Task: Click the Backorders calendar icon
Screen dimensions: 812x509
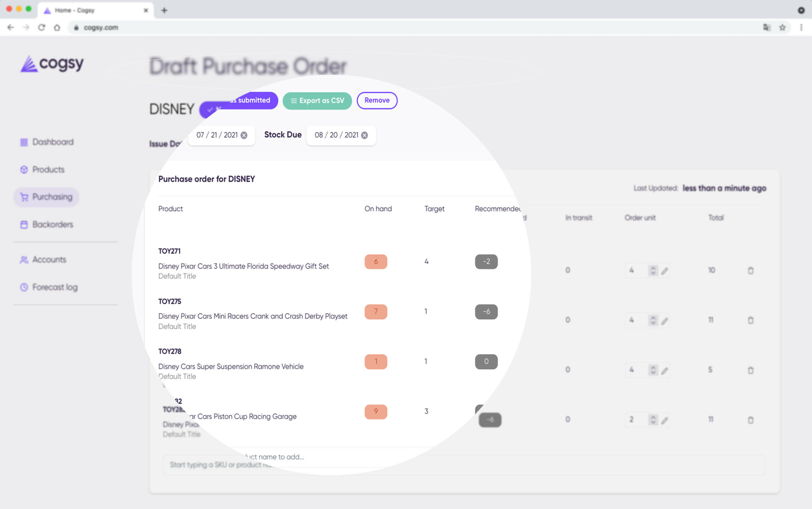Action: click(x=24, y=225)
